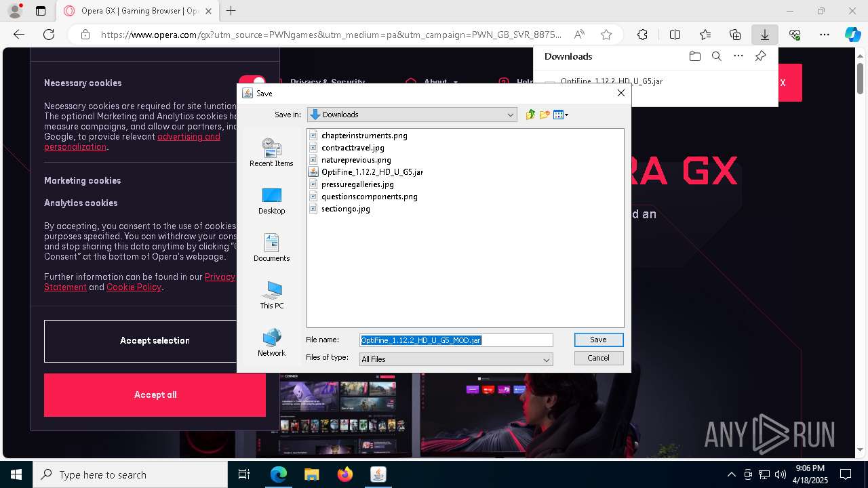Open the Windows Start menu
868x488 pixels.
[16, 474]
